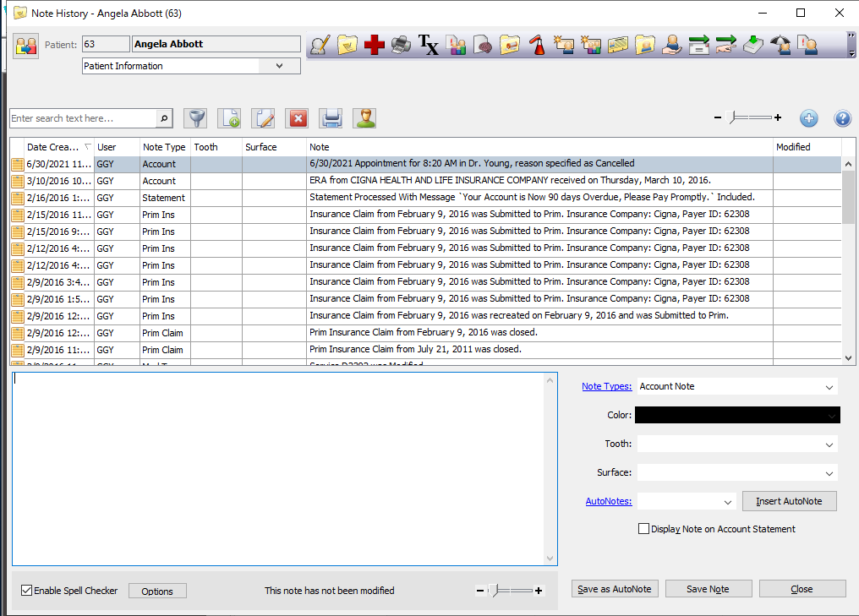This screenshot has height=616, width=859.
Task: Click the red medical cross icon
Action: pos(375,45)
